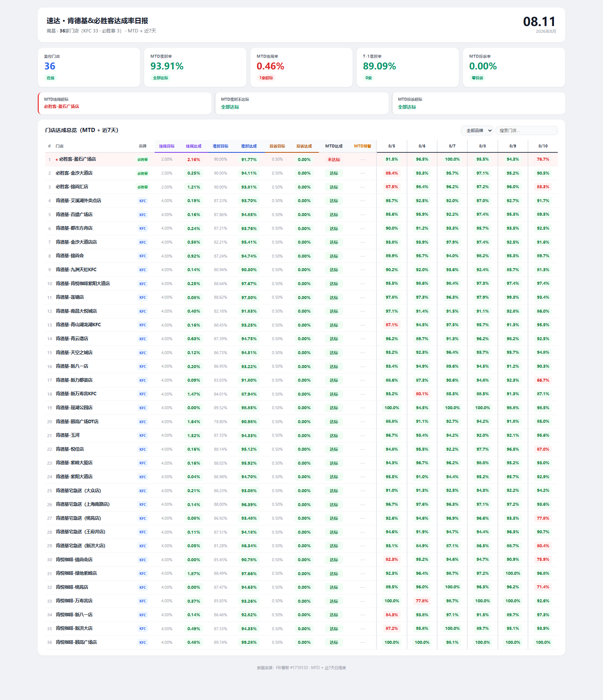Sort by the 投诉目标 column header
Screen dimensions: 603x700
pos(277,146)
